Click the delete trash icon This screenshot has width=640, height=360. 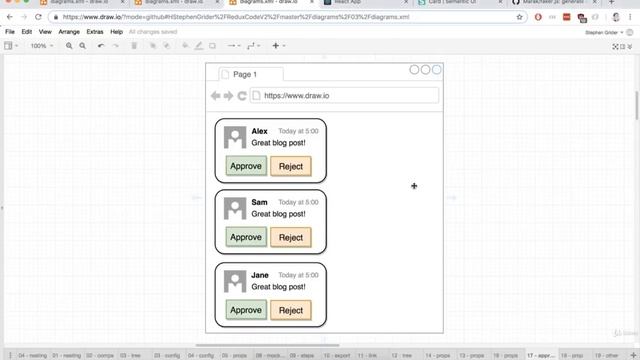tap(134, 46)
